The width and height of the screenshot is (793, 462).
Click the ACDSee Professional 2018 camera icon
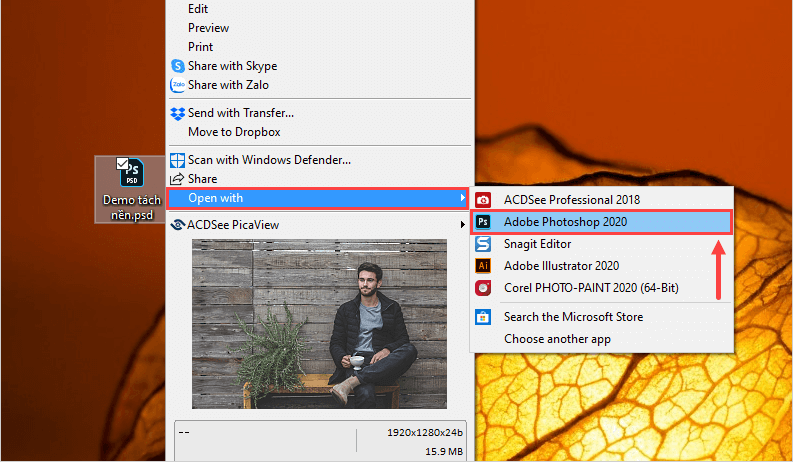[x=484, y=200]
